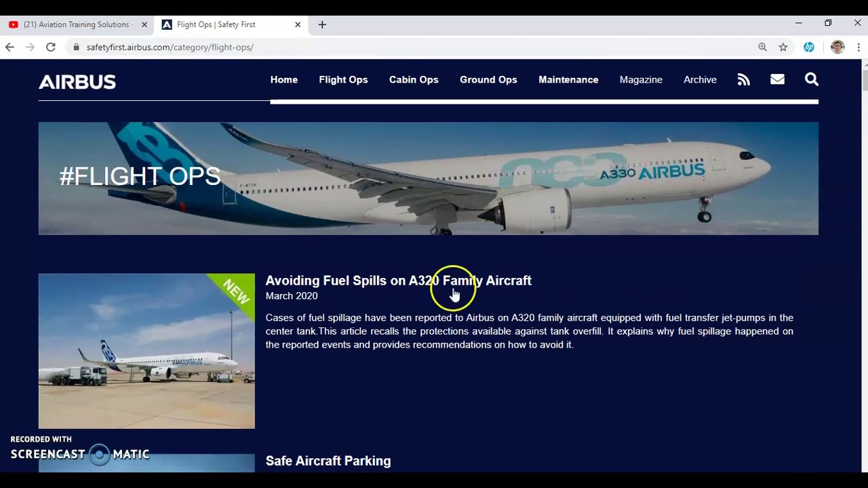Open Ground Ops menu item
This screenshot has height=488, width=868.
click(488, 79)
